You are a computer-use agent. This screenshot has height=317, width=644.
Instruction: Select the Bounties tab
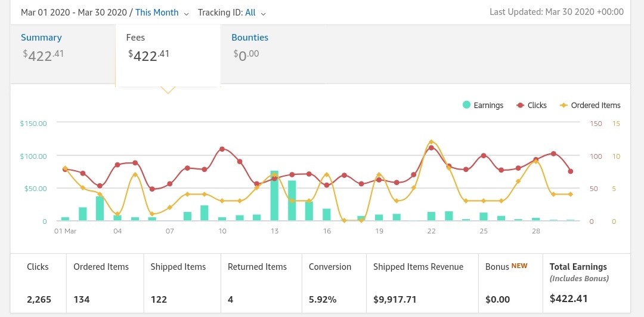click(250, 38)
